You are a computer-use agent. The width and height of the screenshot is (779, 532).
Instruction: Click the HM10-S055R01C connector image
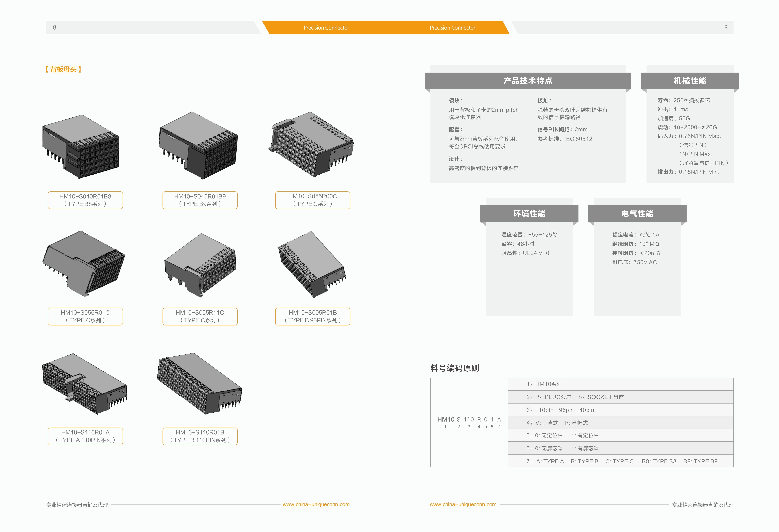click(83, 263)
